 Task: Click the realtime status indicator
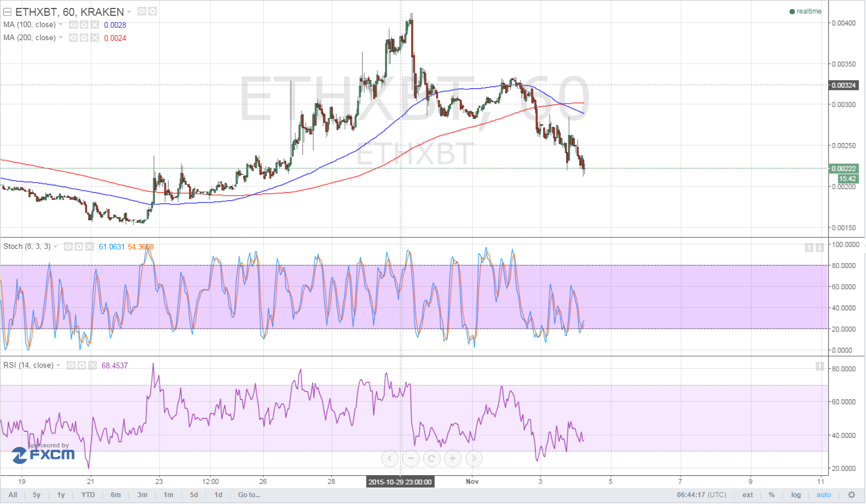tap(805, 11)
